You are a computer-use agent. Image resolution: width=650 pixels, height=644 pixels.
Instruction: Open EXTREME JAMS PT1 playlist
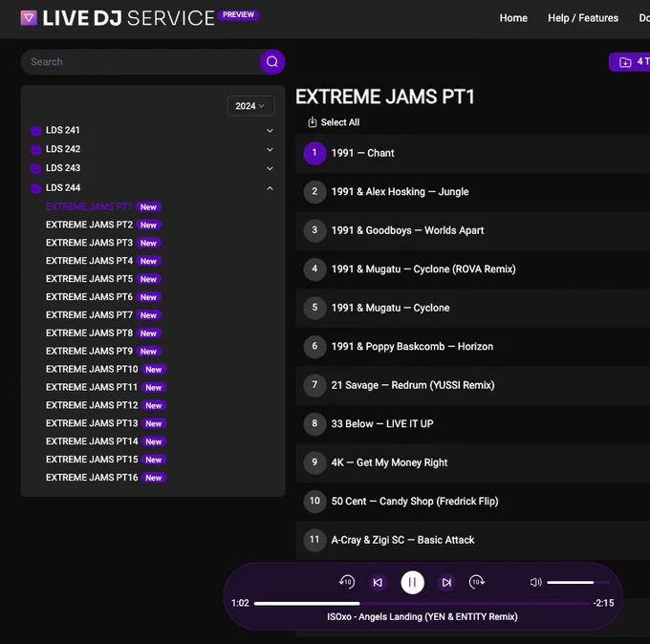89,206
